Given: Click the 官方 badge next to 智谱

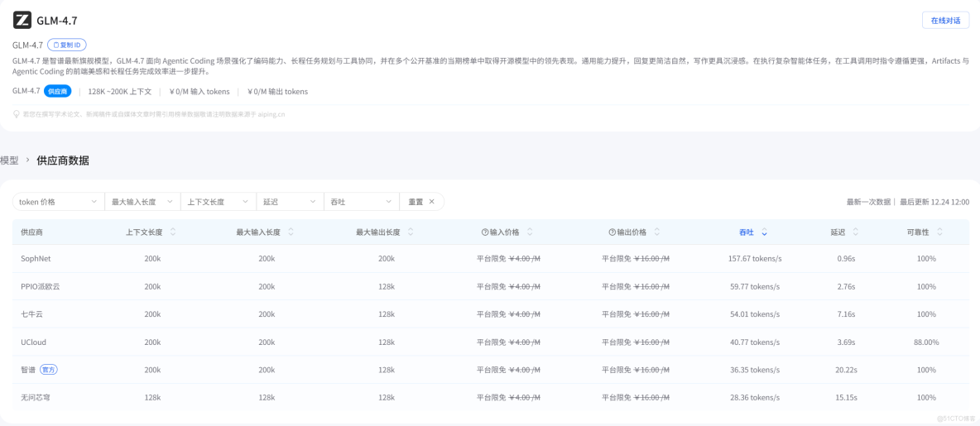Looking at the screenshot, I should 49,370.
